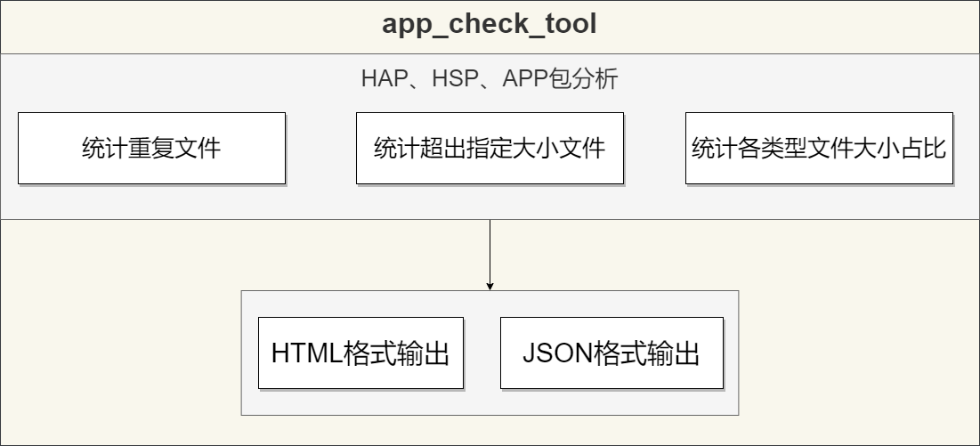Click the word HTML inside the output box
Screen dimensions: 980x446
tap(305, 353)
